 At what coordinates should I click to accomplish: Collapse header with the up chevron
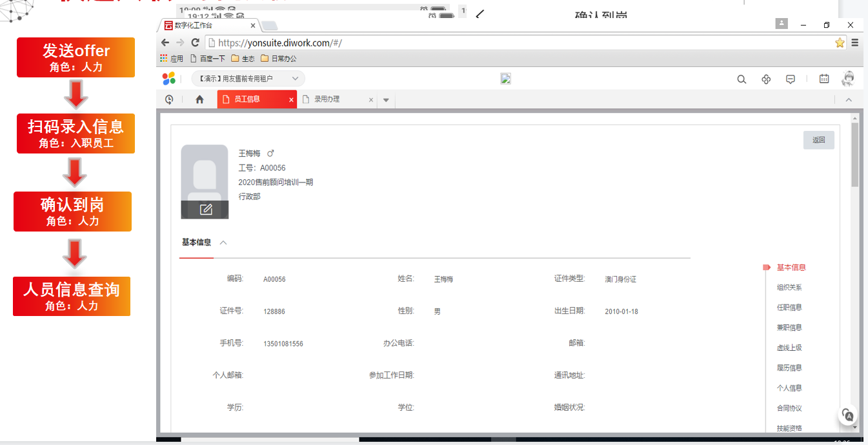click(849, 99)
